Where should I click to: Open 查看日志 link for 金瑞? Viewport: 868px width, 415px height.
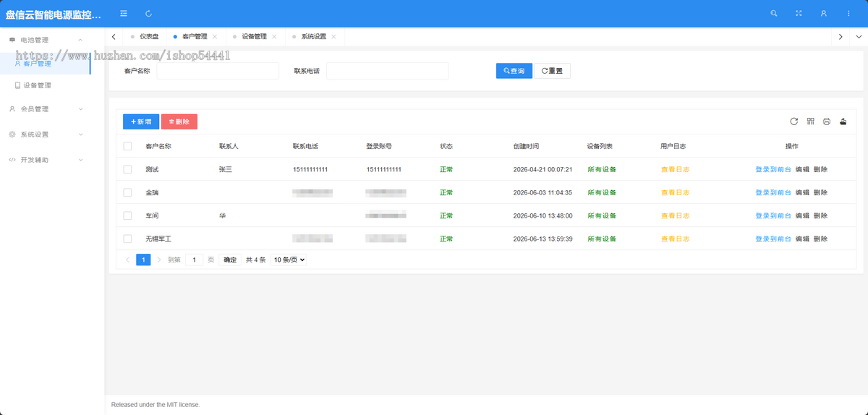pos(675,192)
